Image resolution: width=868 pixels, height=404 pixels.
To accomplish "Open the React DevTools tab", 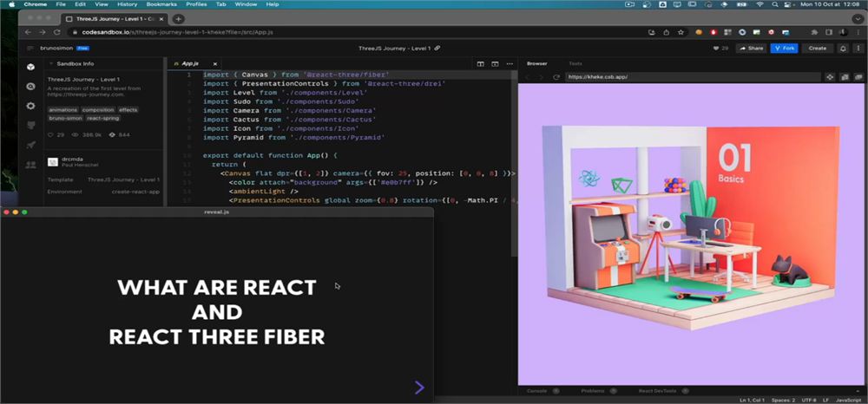I will click(658, 391).
